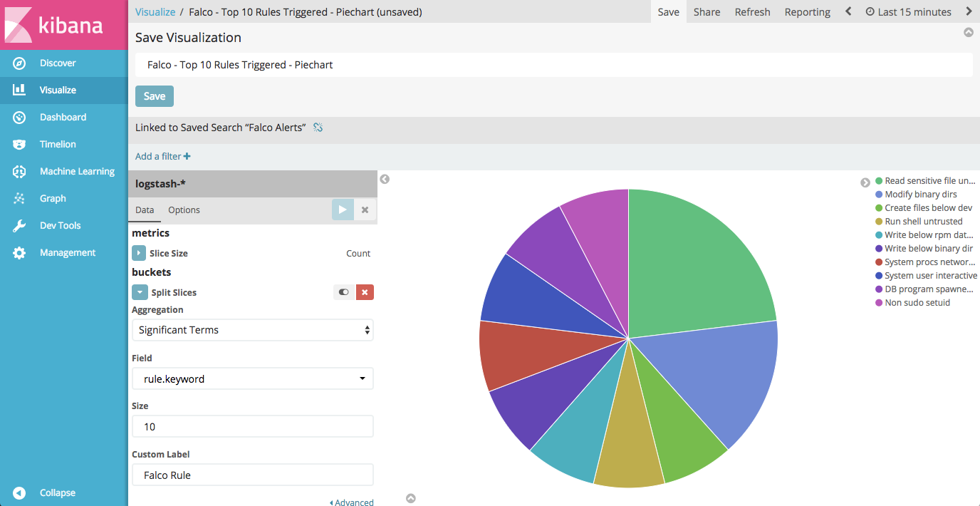Collapse legend with the arrow icon
The height and width of the screenshot is (506, 980).
coord(865,182)
